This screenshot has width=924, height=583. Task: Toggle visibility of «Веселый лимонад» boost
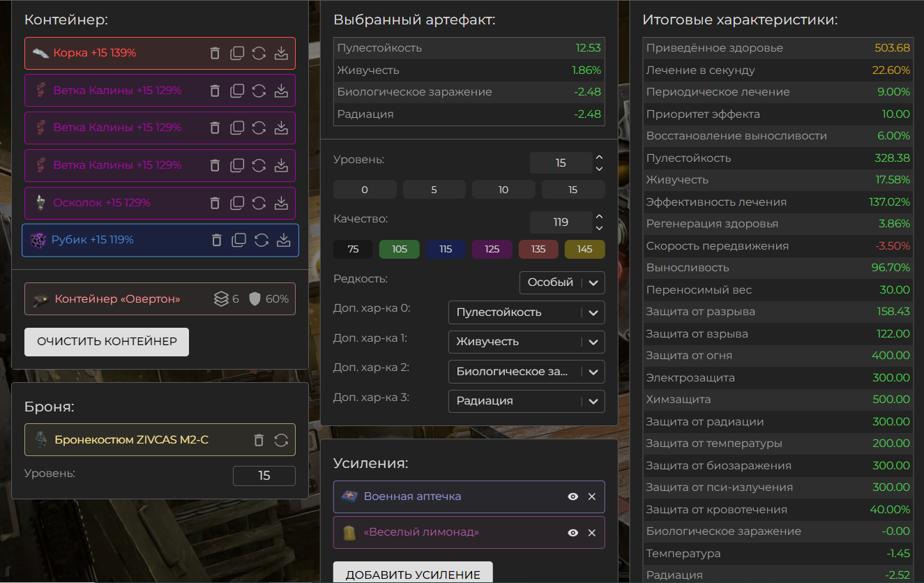(x=573, y=532)
